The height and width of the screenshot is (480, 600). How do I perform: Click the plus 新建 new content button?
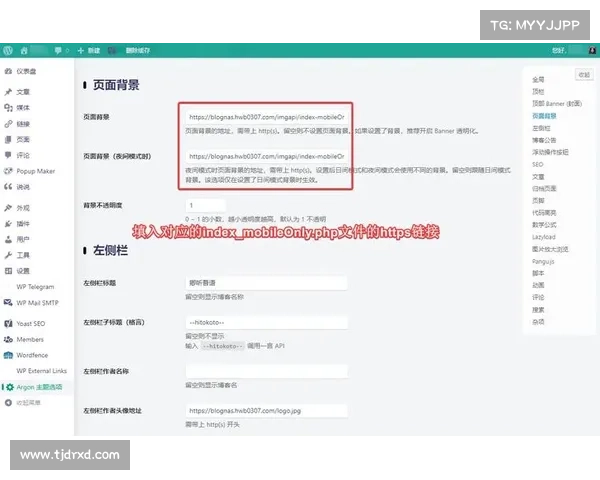88,51
